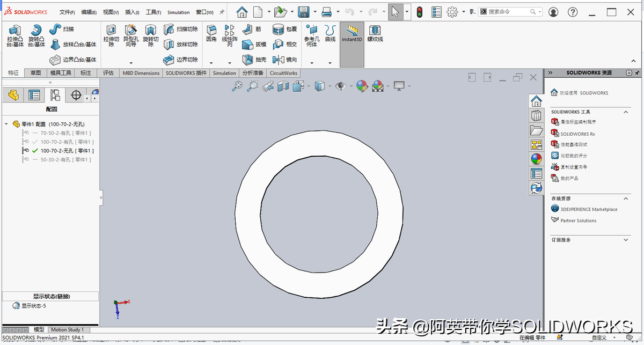
Task: Expand the Fillet dropdown arrow
Action: coord(211,62)
